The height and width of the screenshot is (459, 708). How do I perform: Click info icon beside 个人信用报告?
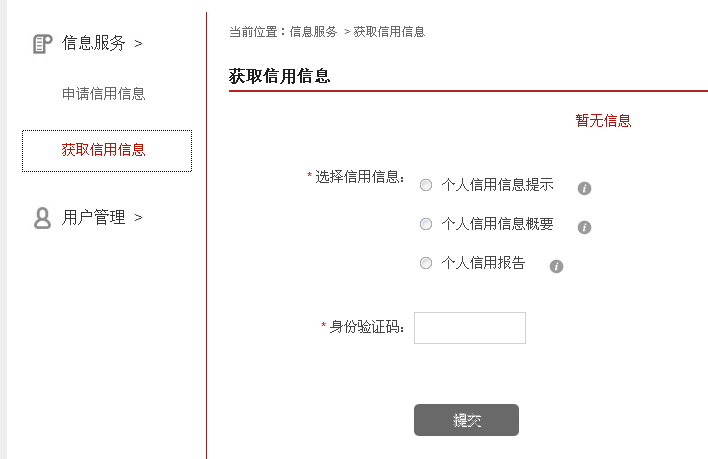pyautogui.click(x=557, y=266)
